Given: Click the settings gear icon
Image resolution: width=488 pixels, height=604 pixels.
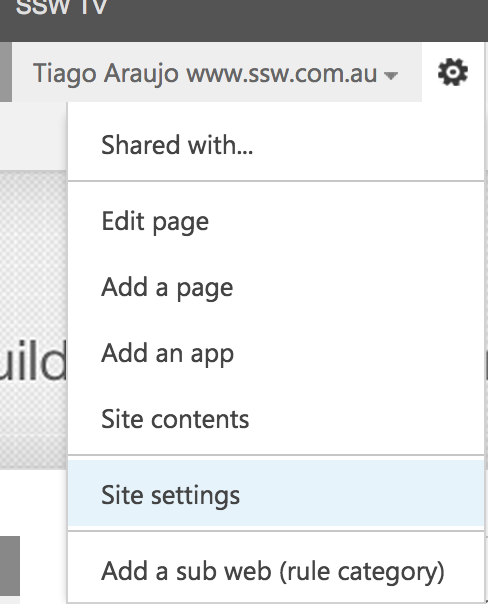Looking at the screenshot, I should (x=453, y=72).
